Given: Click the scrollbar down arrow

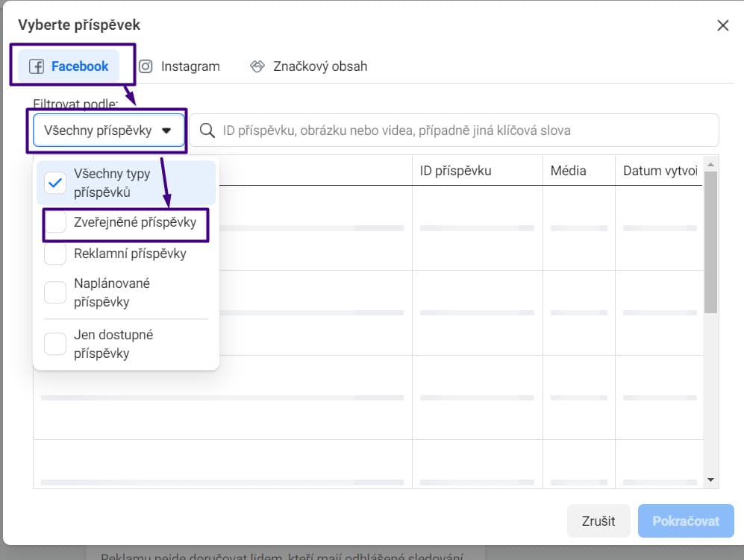Looking at the screenshot, I should click(x=710, y=480).
